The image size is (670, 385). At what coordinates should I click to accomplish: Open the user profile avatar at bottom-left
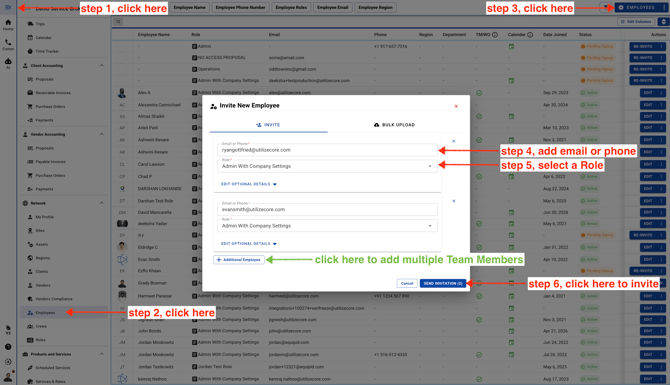(8, 377)
